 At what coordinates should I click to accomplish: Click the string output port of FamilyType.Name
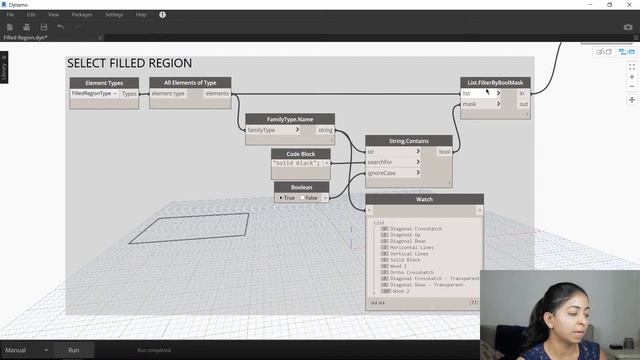[x=325, y=130]
